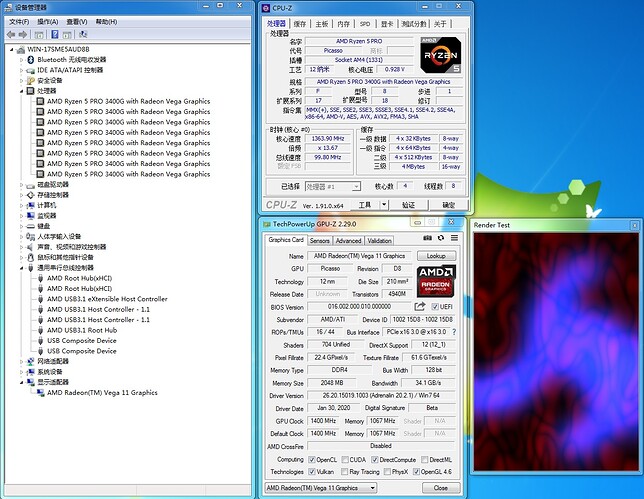Click the 验证 button in CPU-Z
This screenshot has width=644, height=499.
[x=409, y=205]
